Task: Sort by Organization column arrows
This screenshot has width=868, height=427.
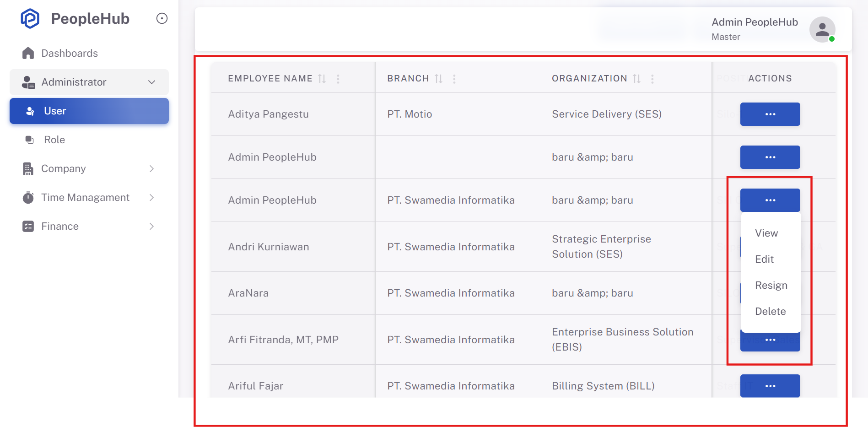Action: coord(637,79)
